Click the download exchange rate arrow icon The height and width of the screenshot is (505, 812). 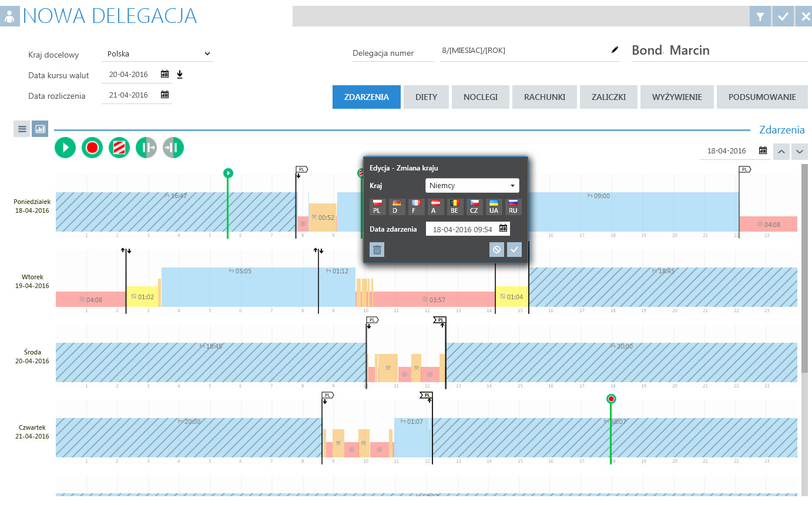180,74
